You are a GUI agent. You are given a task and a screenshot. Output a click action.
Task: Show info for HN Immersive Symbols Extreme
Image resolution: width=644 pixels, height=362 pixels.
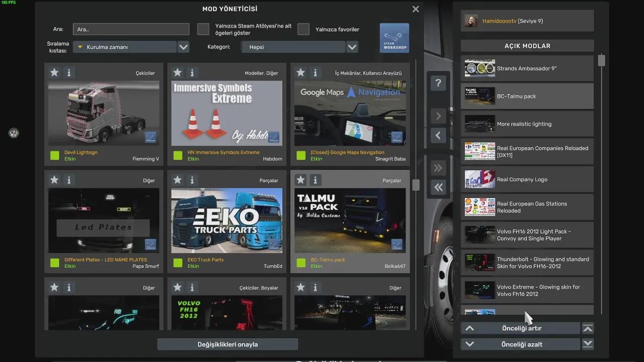[x=192, y=72]
